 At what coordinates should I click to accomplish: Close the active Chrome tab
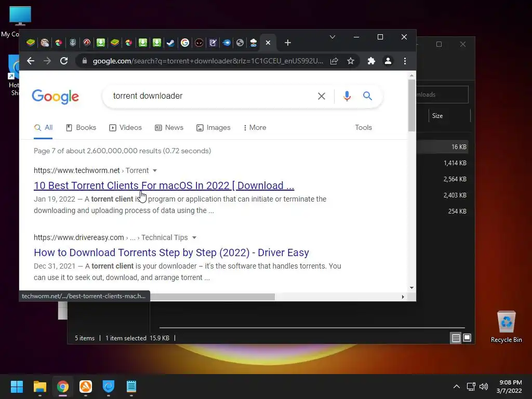268,43
